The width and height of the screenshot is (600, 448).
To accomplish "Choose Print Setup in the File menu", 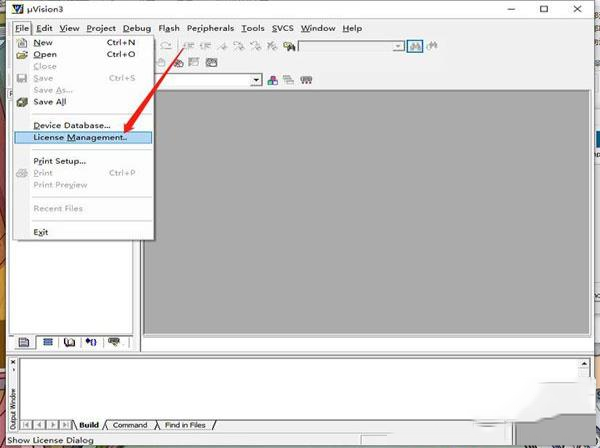I will click(x=60, y=161).
